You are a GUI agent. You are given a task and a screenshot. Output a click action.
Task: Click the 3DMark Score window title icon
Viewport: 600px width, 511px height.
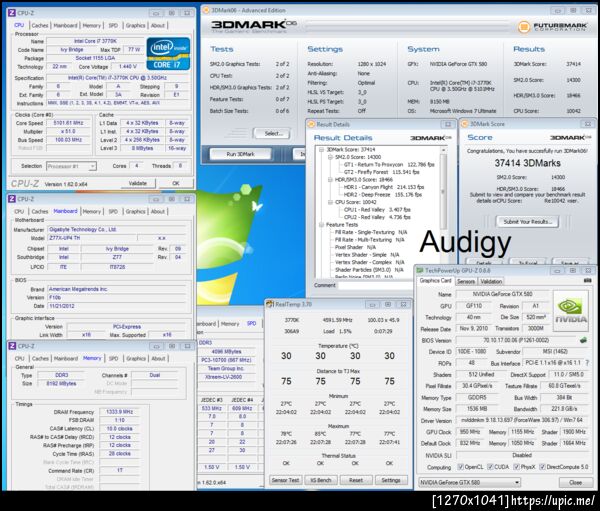(465, 124)
